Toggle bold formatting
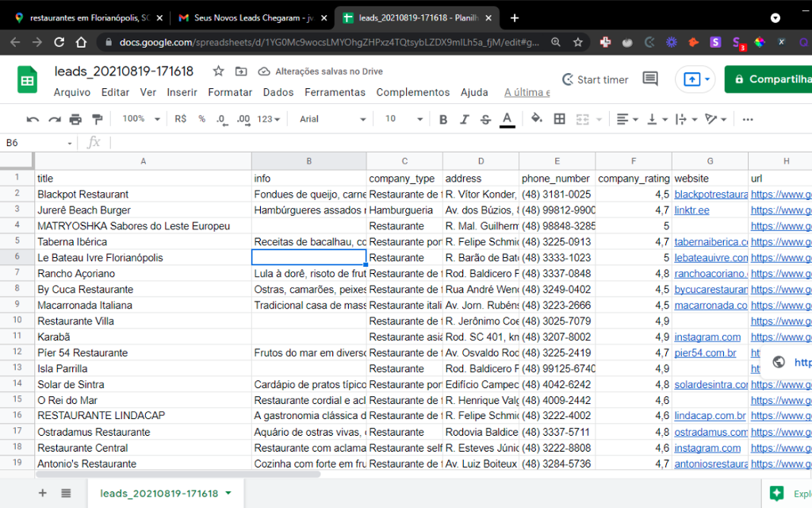Screen dimensions: 812x508 (x=443, y=119)
